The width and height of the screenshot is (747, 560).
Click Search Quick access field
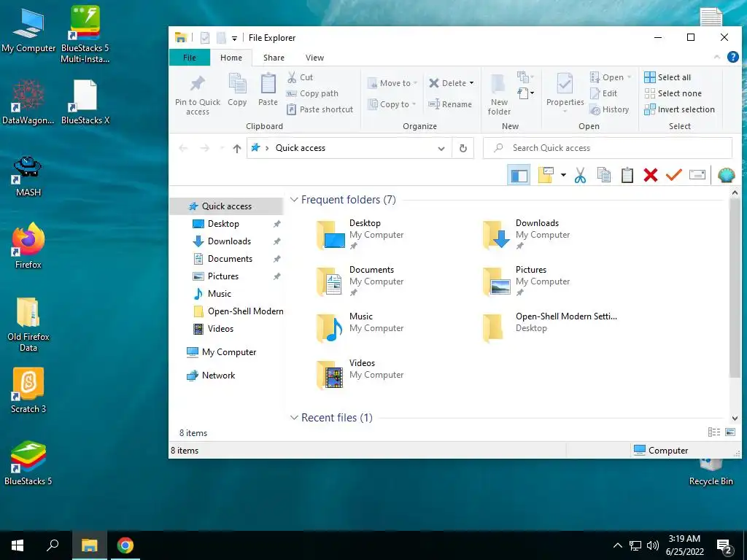click(608, 148)
